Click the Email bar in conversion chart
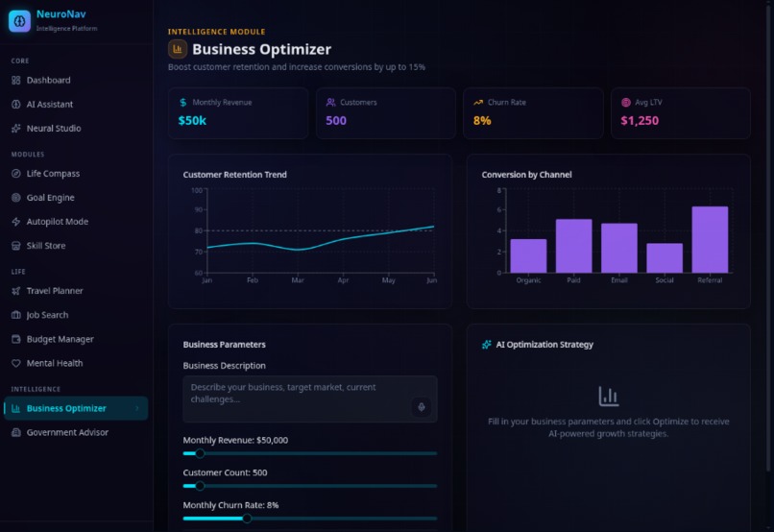Image resolution: width=774 pixels, height=532 pixels. 619,248
